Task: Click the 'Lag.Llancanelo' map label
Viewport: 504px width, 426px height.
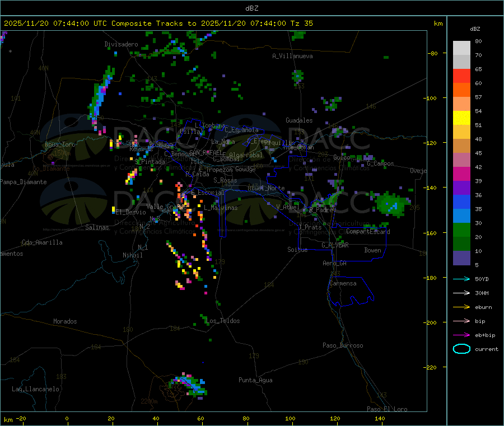Action: click(x=35, y=389)
